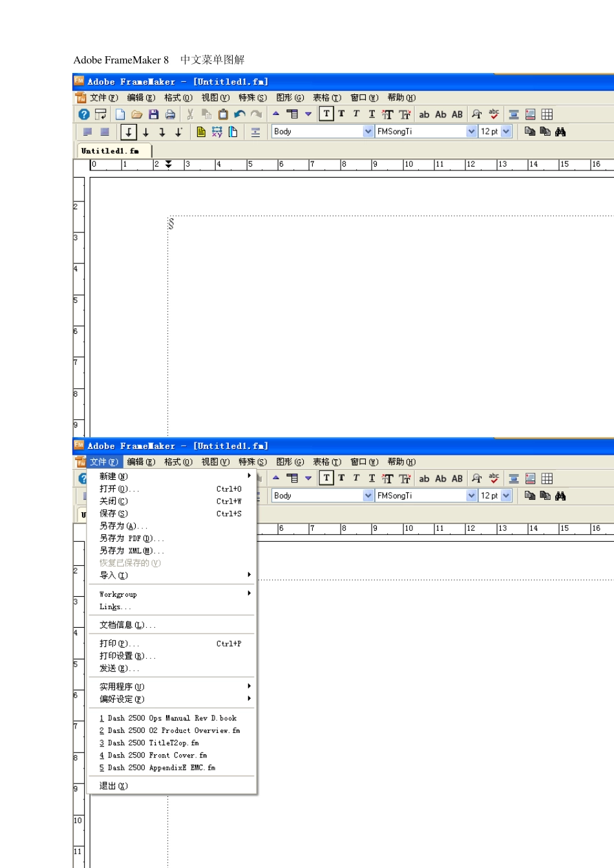Click Paste clipboard icon in top window
Screen dimensions: 614x868
[223, 114]
